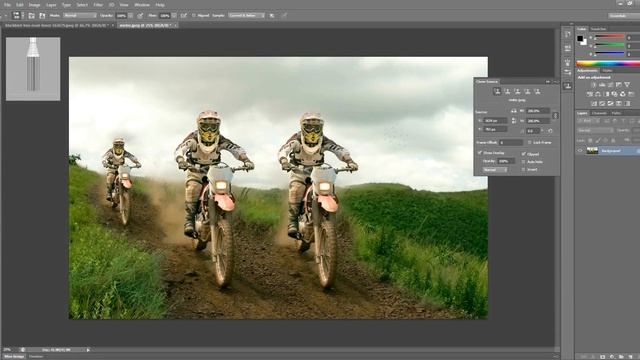Open the Opacity slider arrow in options bar
640x360 pixels.
pos(131,16)
